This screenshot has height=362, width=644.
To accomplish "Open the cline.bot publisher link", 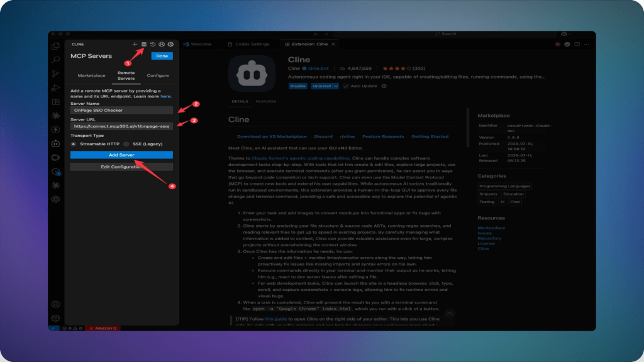I will [318, 69].
